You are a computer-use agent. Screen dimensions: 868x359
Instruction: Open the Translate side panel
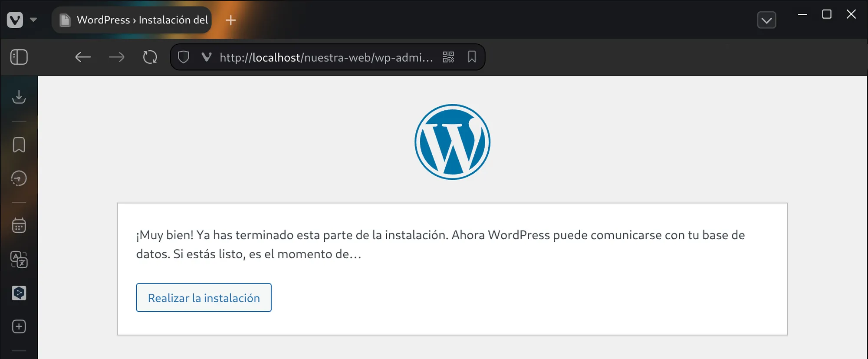pos(19,260)
